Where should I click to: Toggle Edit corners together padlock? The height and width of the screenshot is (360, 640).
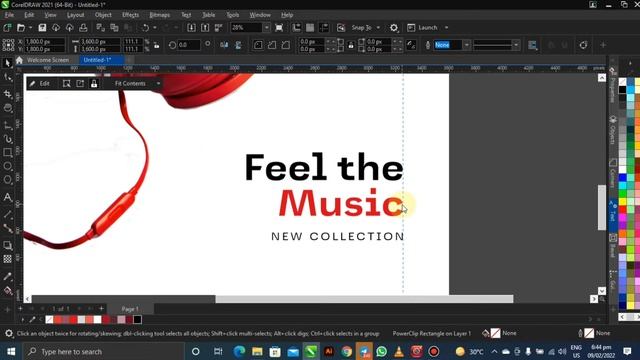pos(351,45)
